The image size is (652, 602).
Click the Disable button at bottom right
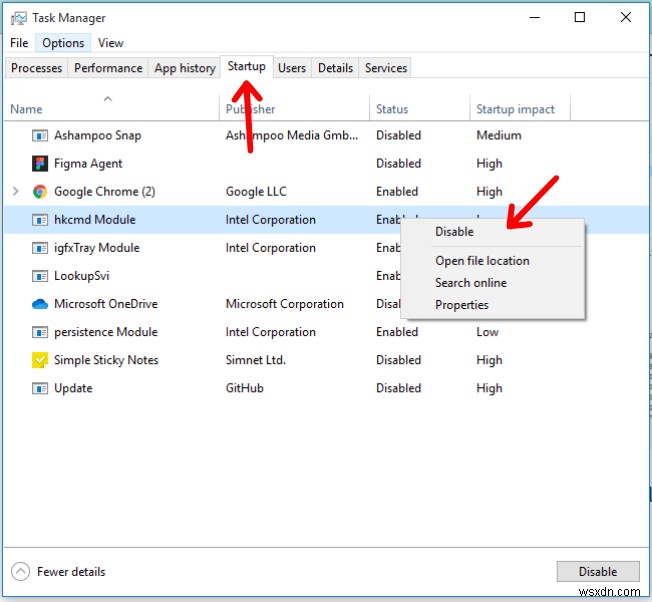click(598, 571)
